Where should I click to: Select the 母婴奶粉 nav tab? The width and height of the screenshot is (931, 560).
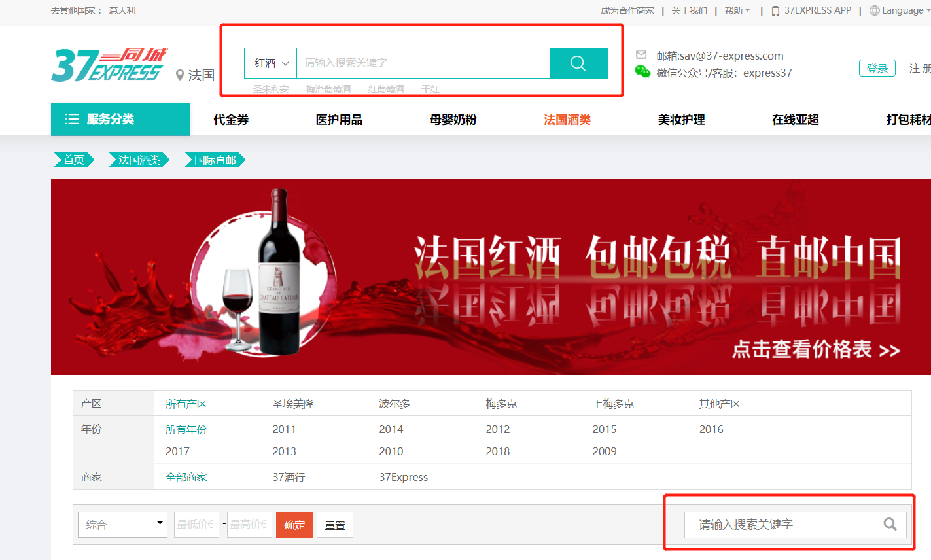click(x=453, y=120)
